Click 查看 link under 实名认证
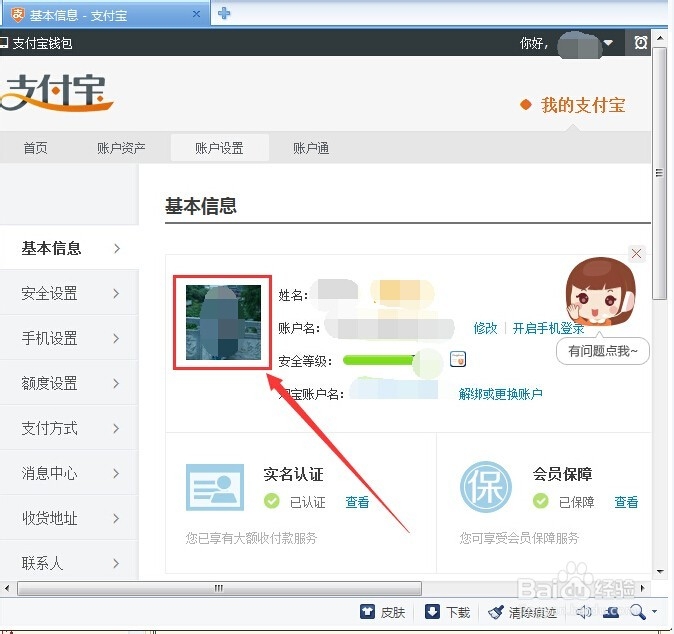Screen dimensions: 674x634 357,502
